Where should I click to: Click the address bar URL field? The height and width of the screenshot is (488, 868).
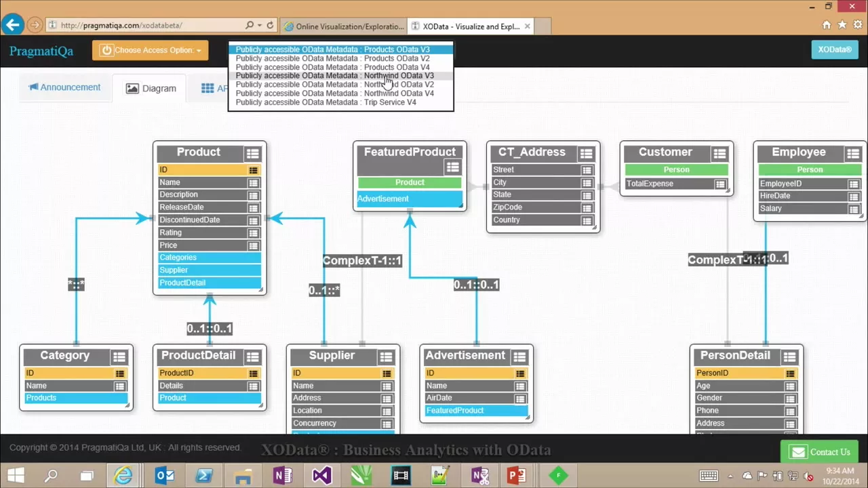[146, 26]
